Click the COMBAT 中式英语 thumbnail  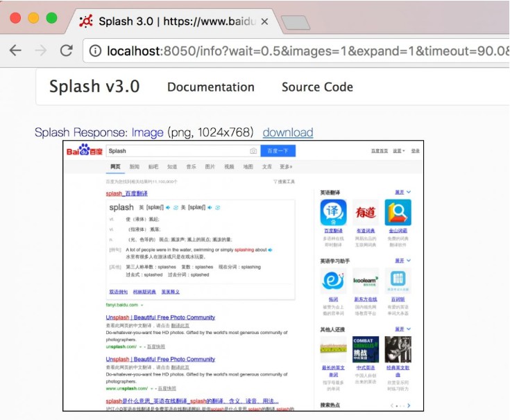366,349
